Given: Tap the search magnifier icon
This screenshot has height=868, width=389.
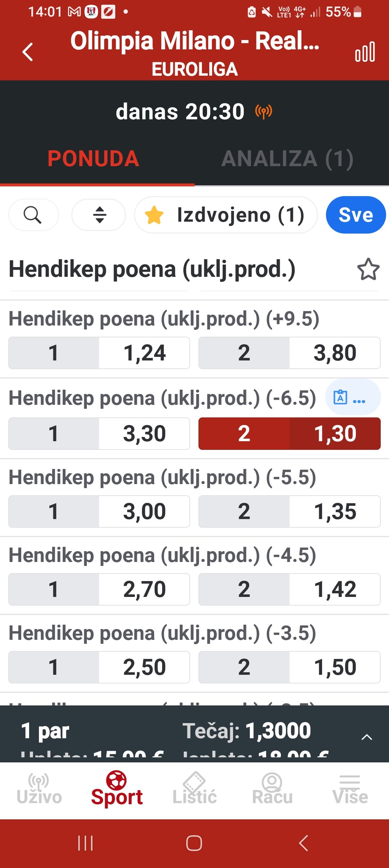Looking at the screenshot, I should click(33, 215).
